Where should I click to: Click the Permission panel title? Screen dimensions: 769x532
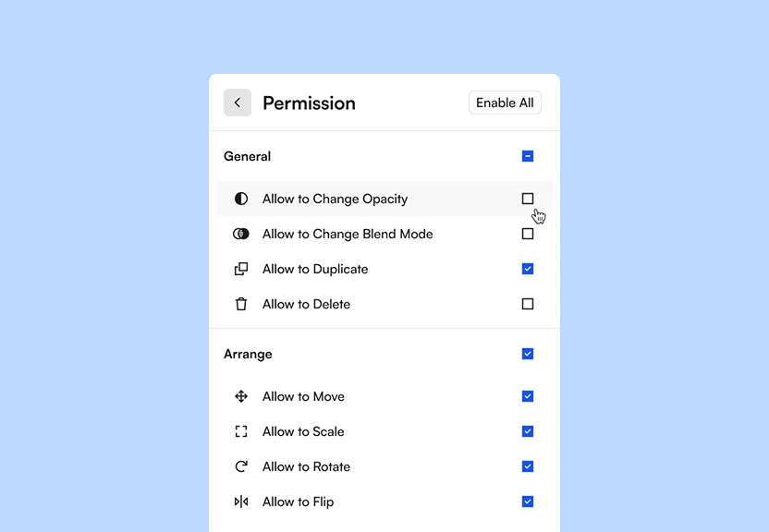pyautogui.click(x=309, y=103)
